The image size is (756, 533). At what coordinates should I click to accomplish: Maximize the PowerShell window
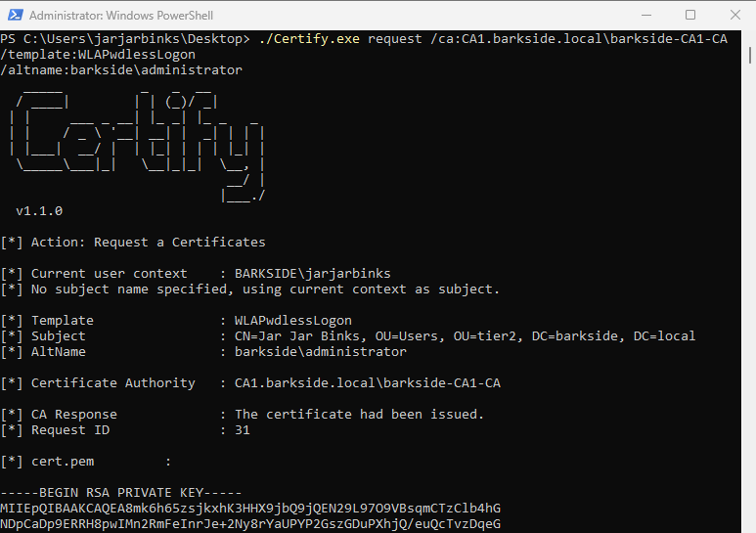690,16
